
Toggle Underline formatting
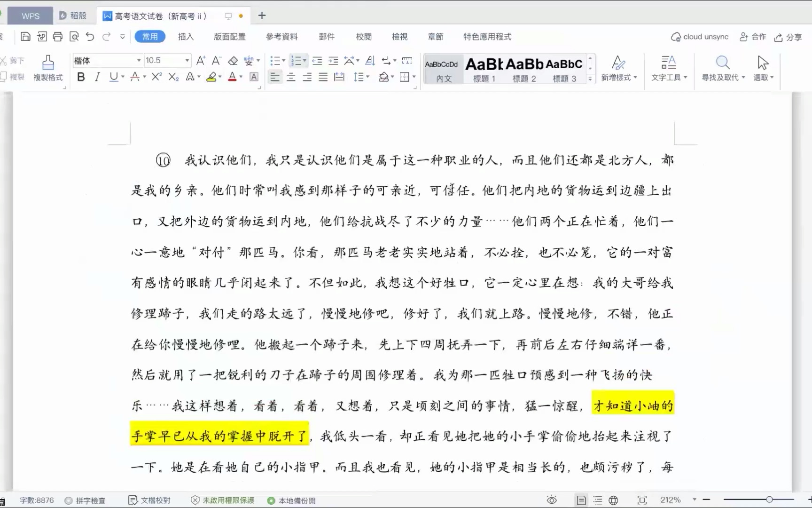[x=114, y=77]
